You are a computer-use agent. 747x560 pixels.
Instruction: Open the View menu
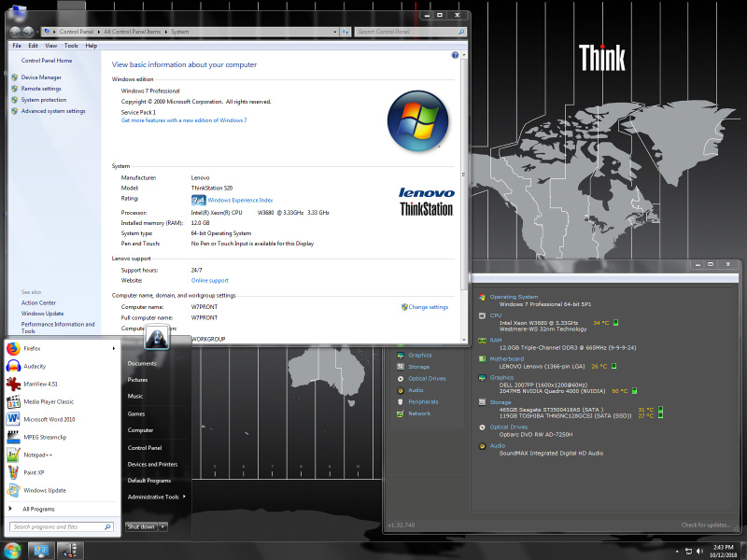pos(51,46)
